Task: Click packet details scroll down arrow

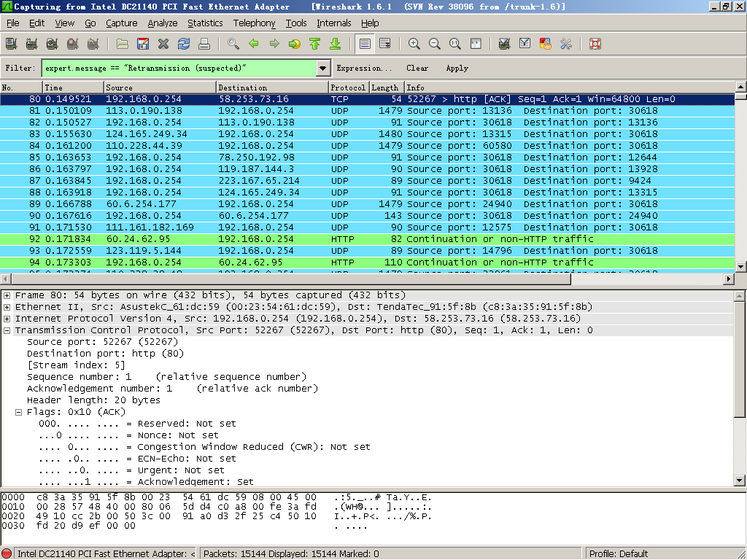Action: coord(740,481)
